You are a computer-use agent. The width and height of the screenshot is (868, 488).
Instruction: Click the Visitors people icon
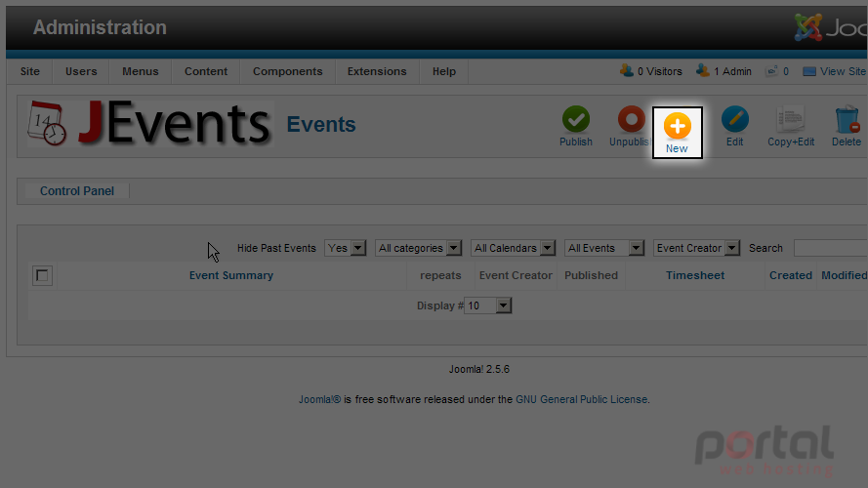(x=627, y=71)
